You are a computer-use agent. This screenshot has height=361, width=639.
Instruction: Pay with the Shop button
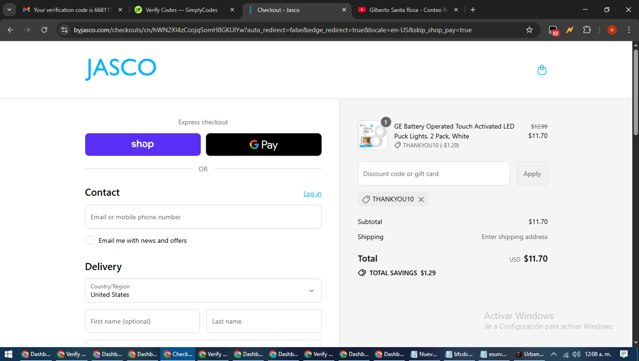tap(143, 144)
